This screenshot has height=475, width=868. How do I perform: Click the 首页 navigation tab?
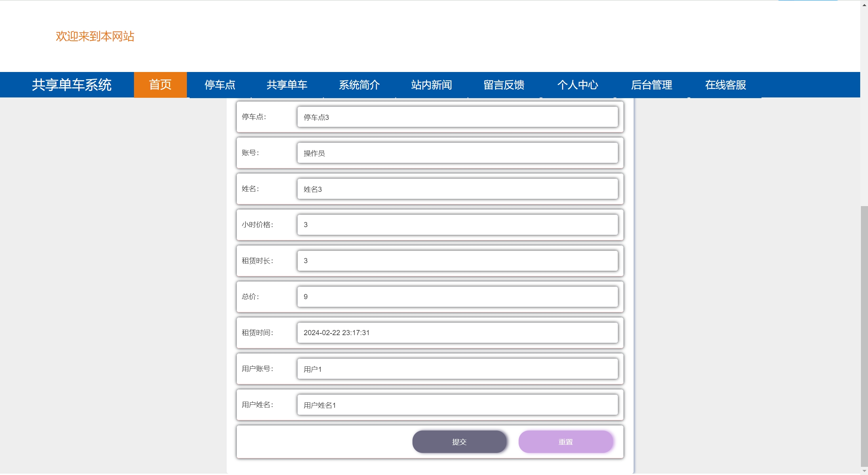tap(160, 85)
